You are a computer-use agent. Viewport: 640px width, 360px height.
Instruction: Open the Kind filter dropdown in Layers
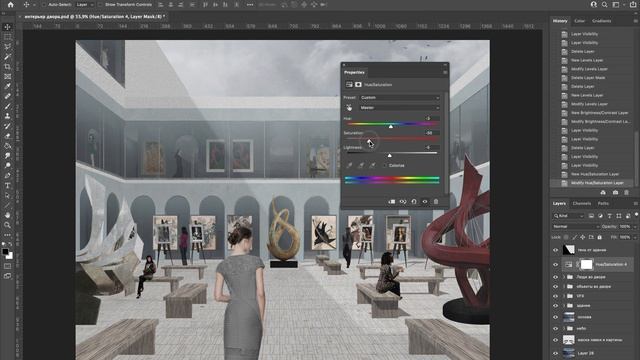point(569,216)
